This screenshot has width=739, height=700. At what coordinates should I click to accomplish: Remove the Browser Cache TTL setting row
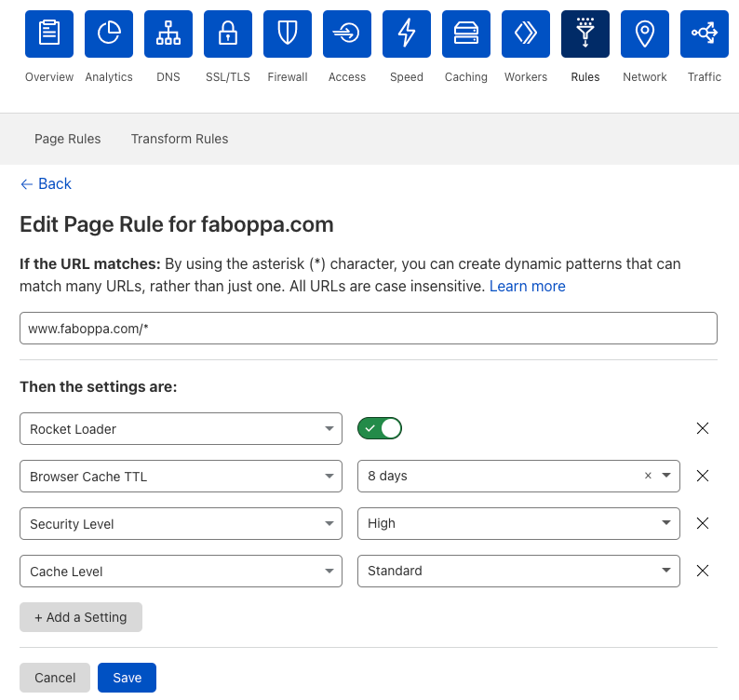(703, 476)
